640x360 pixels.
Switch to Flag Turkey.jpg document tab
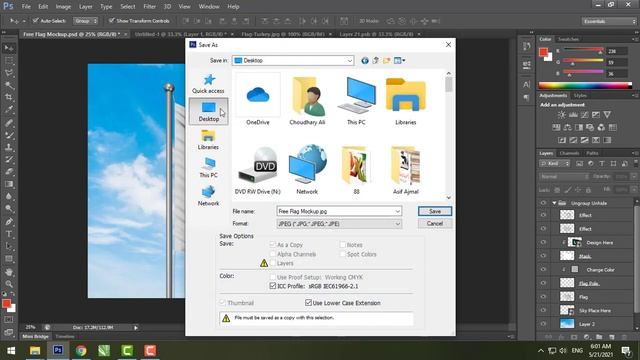pyautogui.click(x=283, y=34)
